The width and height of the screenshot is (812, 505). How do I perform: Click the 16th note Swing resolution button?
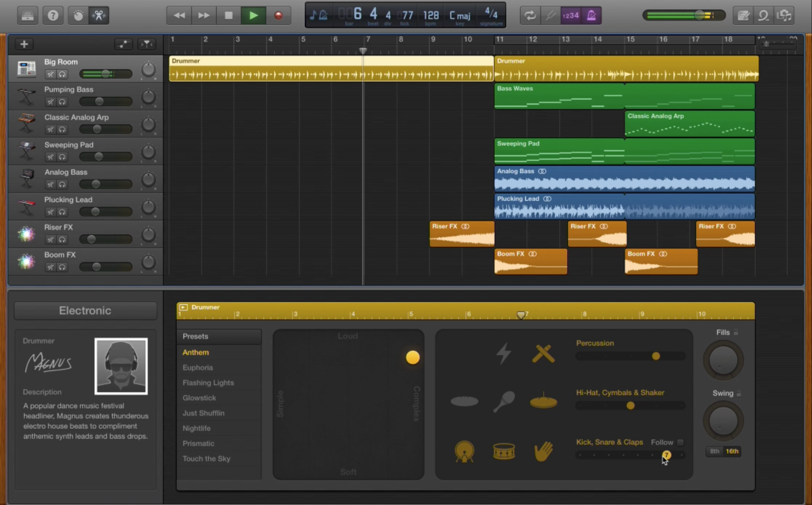click(x=732, y=451)
